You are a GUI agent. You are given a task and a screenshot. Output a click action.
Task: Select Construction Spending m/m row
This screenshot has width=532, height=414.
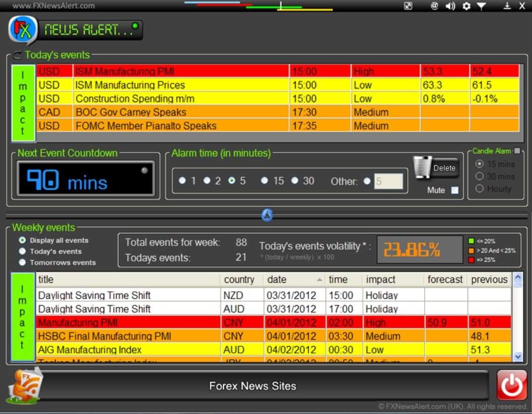pos(278,98)
